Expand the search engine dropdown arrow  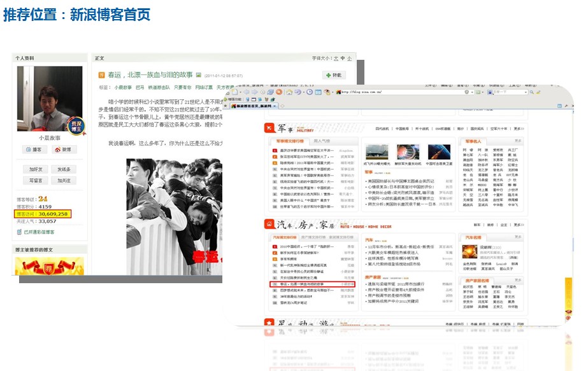point(526,92)
